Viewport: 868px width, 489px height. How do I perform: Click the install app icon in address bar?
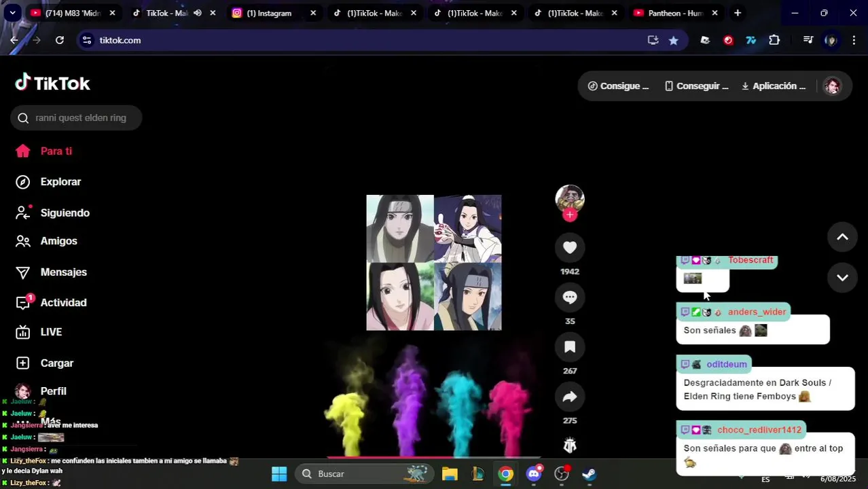pyautogui.click(x=653, y=40)
